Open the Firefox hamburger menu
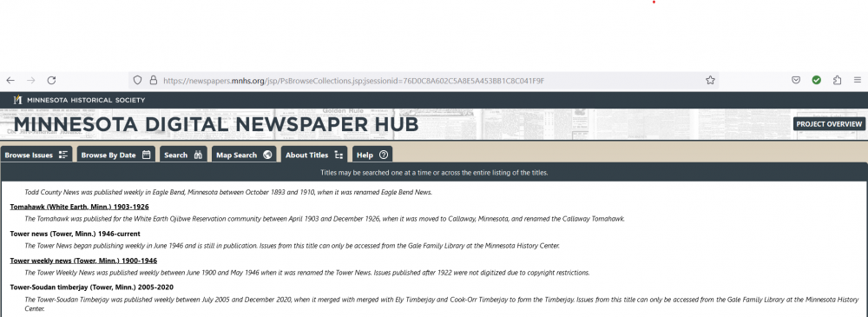Viewport: 868px width, 317px height. click(857, 81)
